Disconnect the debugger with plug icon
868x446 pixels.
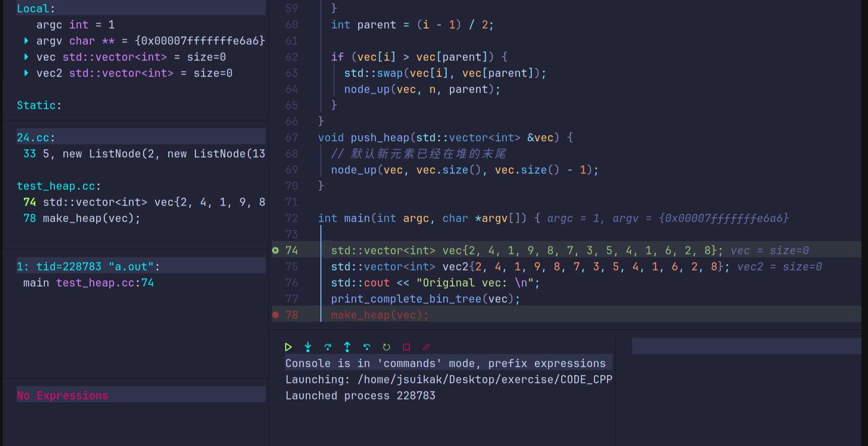point(426,347)
